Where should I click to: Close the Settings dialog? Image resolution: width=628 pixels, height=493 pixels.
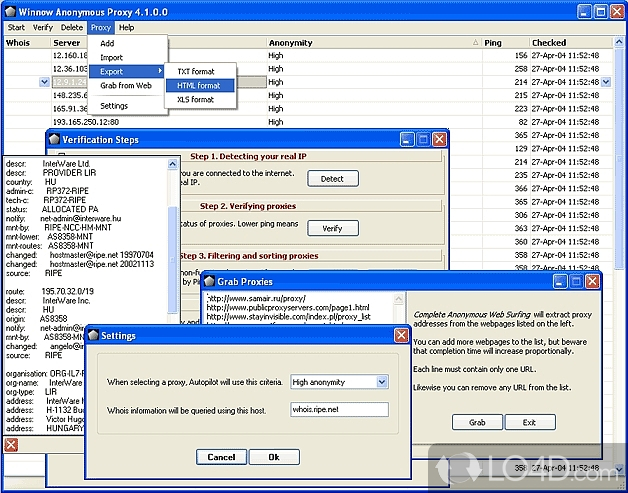(x=401, y=335)
